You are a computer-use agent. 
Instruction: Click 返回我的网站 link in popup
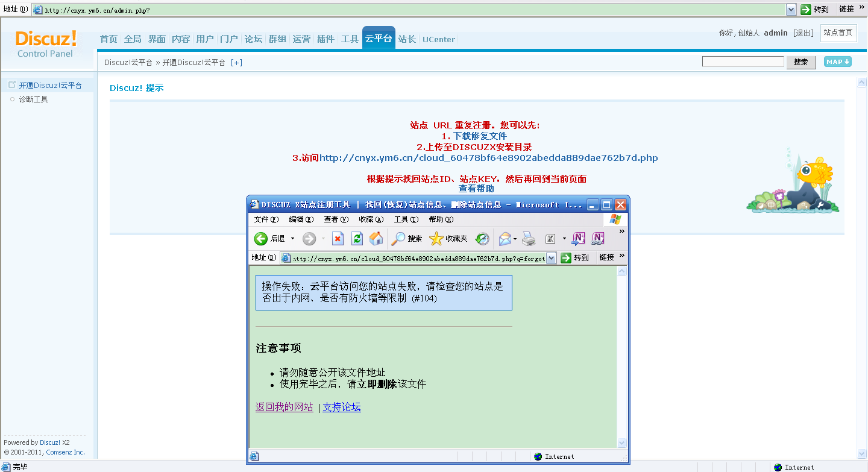285,407
